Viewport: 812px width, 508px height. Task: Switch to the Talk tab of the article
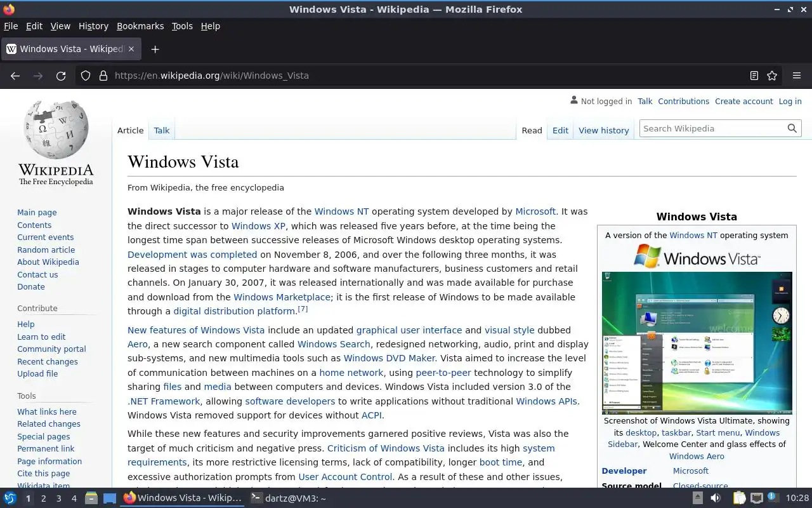click(x=162, y=130)
